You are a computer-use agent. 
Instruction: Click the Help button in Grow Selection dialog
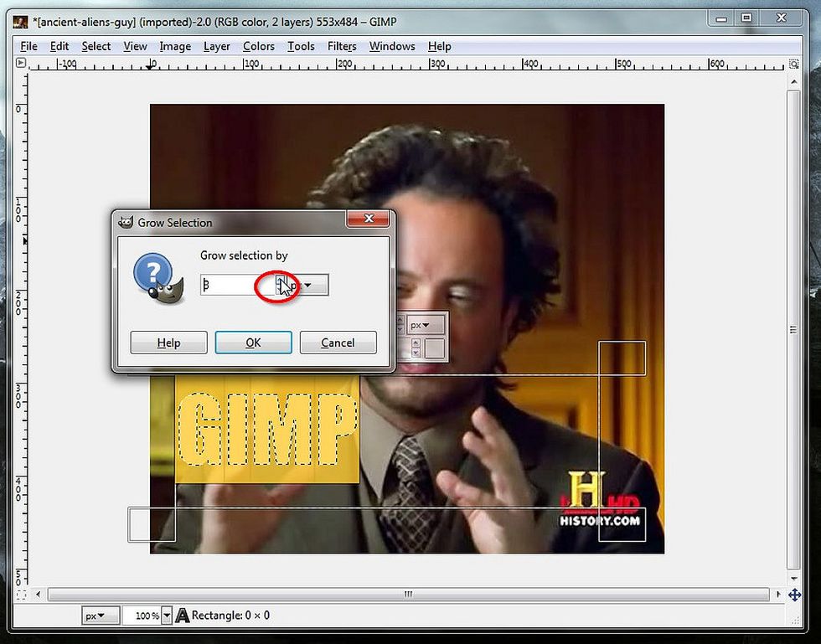tap(168, 343)
